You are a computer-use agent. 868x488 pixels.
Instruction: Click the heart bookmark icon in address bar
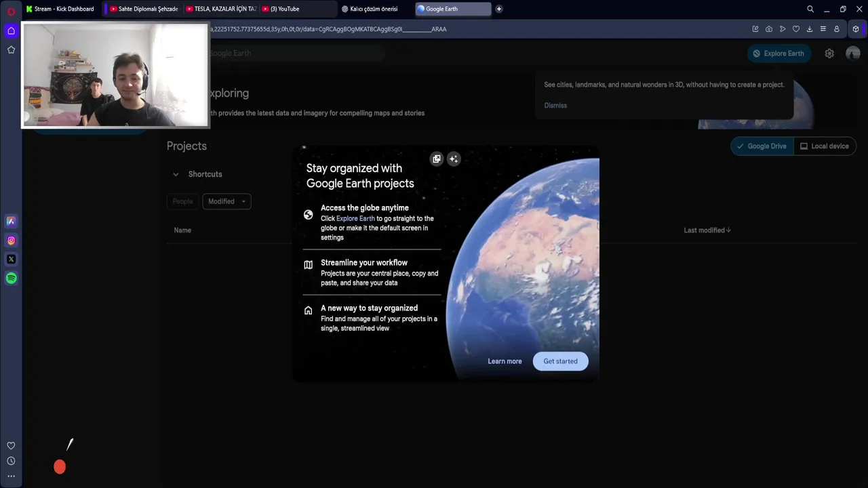coord(796,29)
